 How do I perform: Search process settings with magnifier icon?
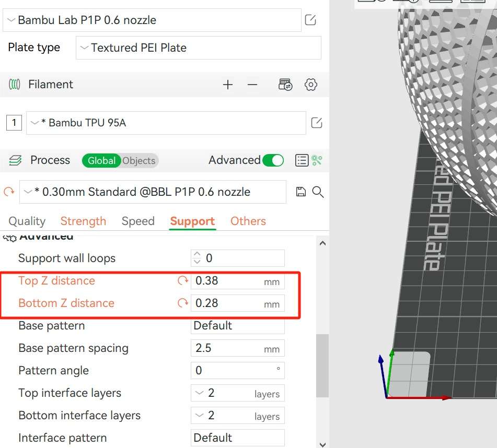point(318,192)
